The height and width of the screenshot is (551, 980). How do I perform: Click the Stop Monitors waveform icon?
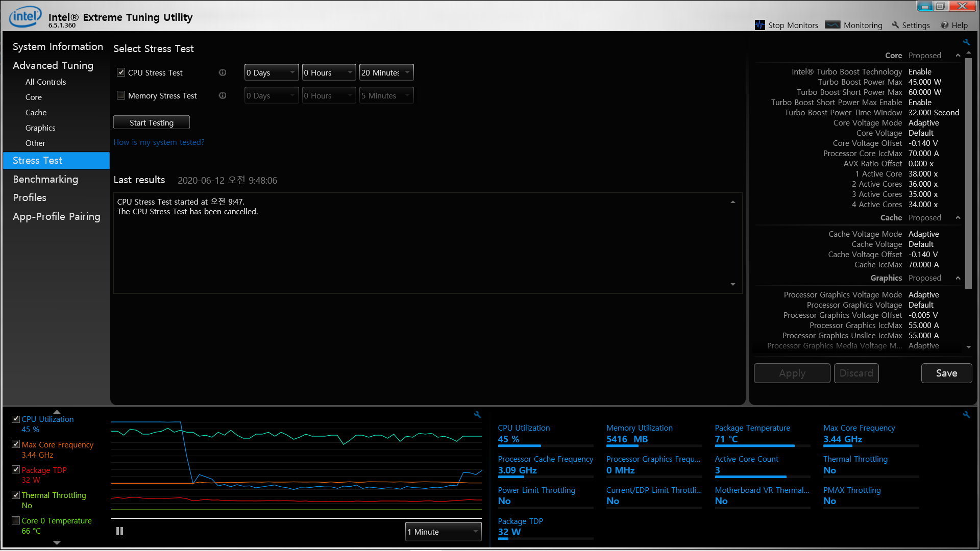(x=759, y=25)
